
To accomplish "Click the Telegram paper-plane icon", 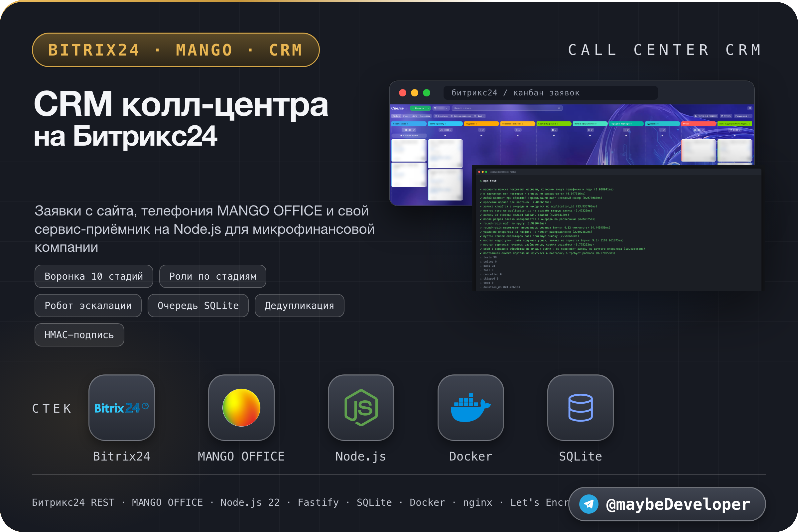I will pyautogui.click(x=589, y=504).
